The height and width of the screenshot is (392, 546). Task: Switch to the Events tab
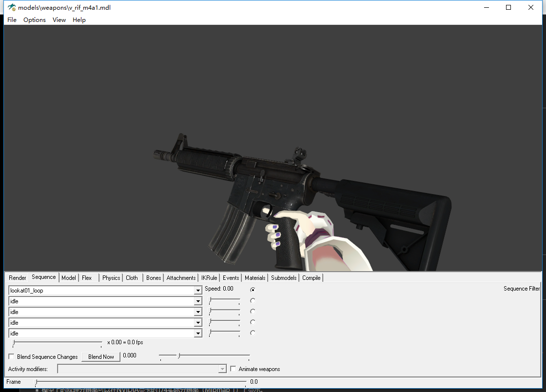point(231,278)
